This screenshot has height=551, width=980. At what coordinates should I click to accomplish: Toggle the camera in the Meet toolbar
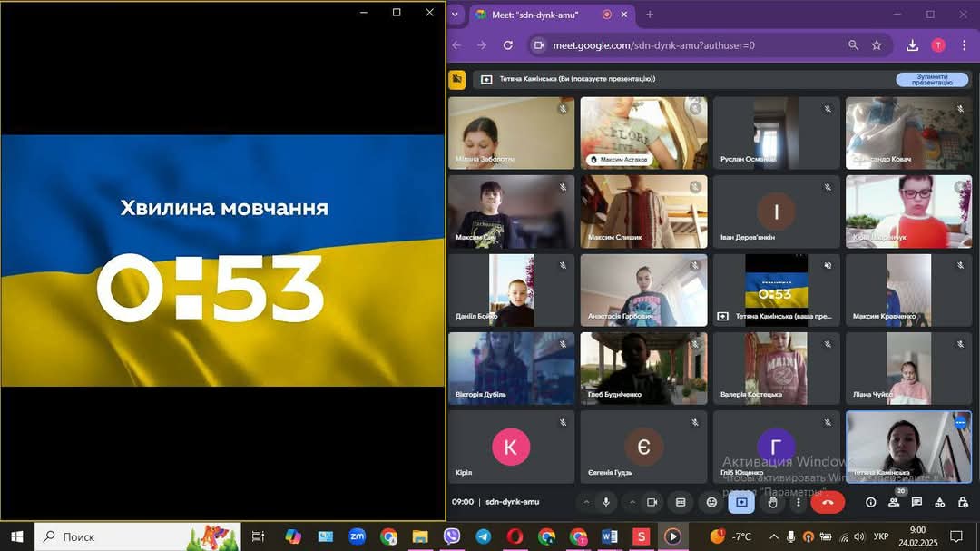click(652, 502)
